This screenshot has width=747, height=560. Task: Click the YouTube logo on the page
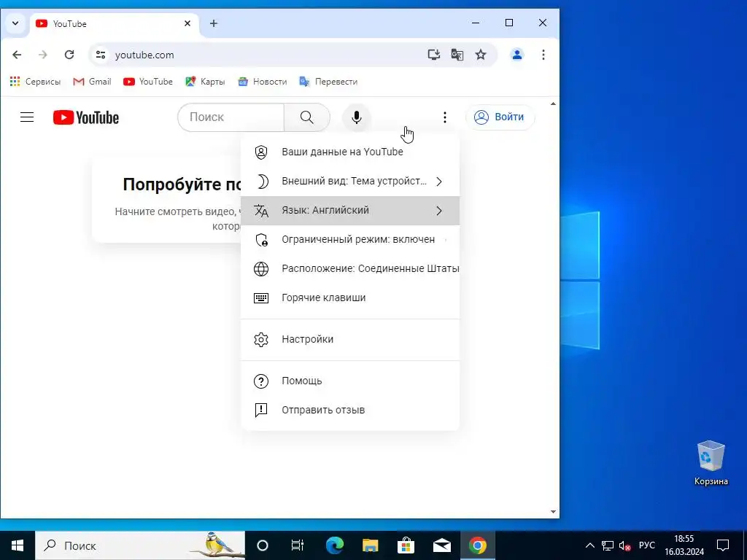[86, 117]
